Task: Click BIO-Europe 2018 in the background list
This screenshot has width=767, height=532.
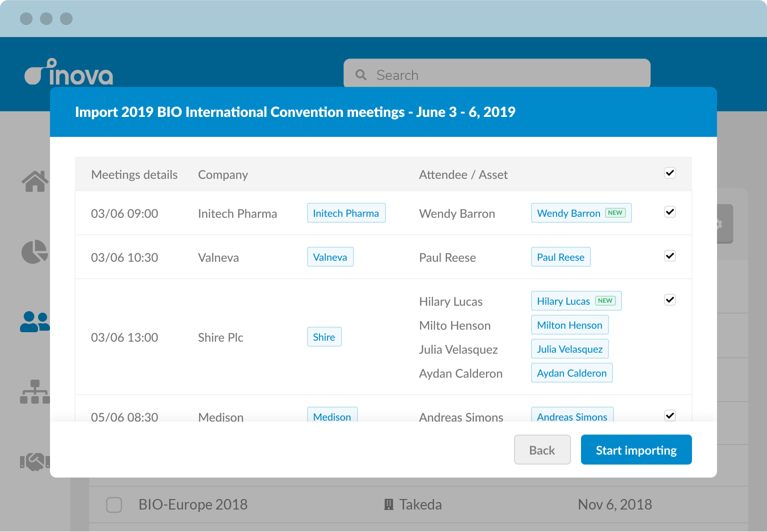Action: point(193,505)
